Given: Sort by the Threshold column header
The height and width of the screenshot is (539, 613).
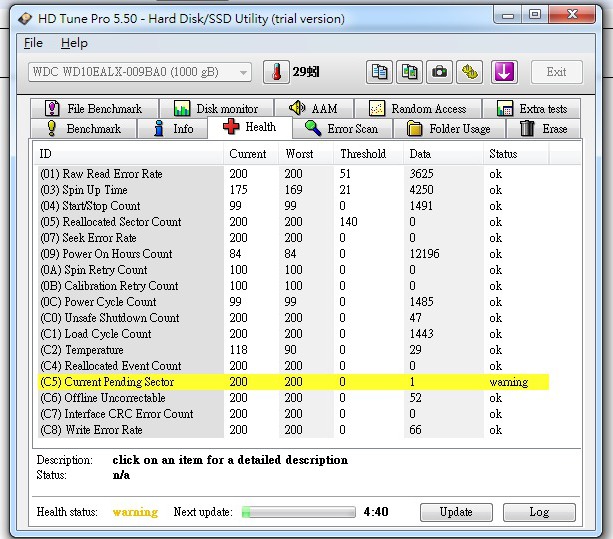Looking at the screenshot, I should point(368,154).
